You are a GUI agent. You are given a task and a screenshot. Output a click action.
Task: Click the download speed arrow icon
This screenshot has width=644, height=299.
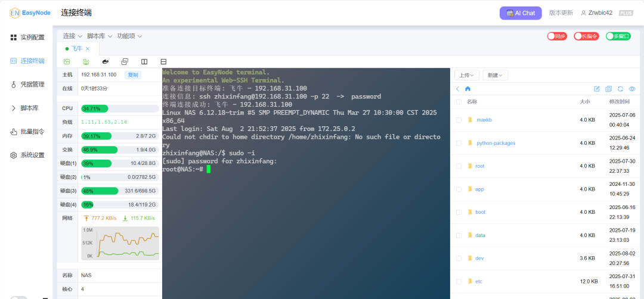pos(125,218)
